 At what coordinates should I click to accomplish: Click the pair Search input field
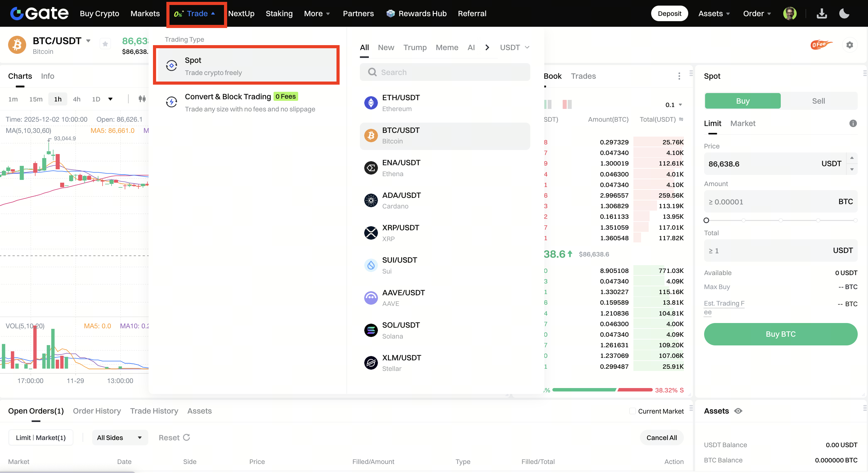click(x=445, y=72)
